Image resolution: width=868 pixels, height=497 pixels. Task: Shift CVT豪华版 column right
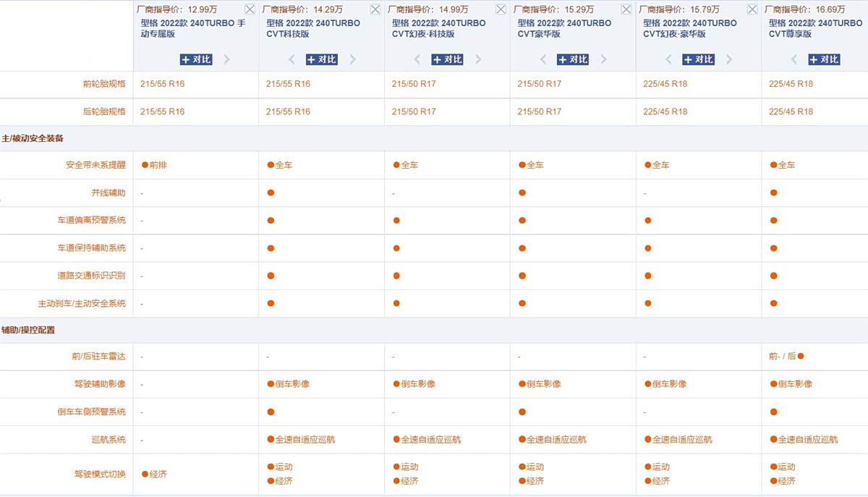[x=604, y=59]
